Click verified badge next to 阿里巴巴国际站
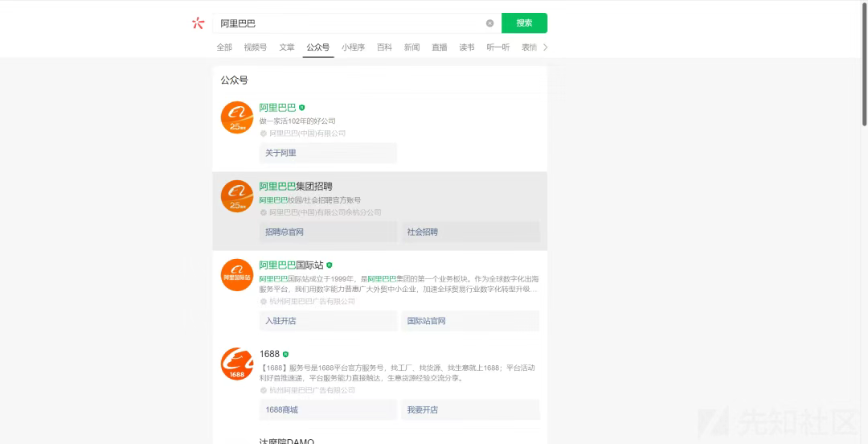Viewport: 868px width, 444px height. click(x=330, y=265)
